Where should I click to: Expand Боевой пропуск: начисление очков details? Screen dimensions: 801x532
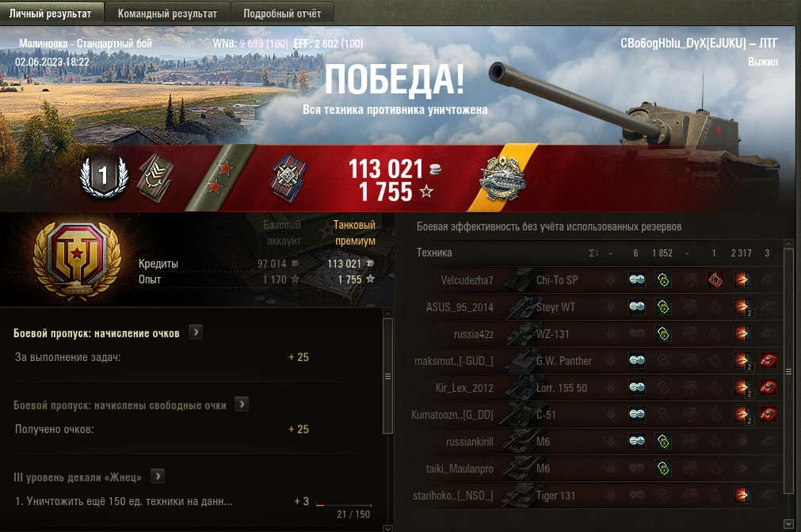pos(196,332)
